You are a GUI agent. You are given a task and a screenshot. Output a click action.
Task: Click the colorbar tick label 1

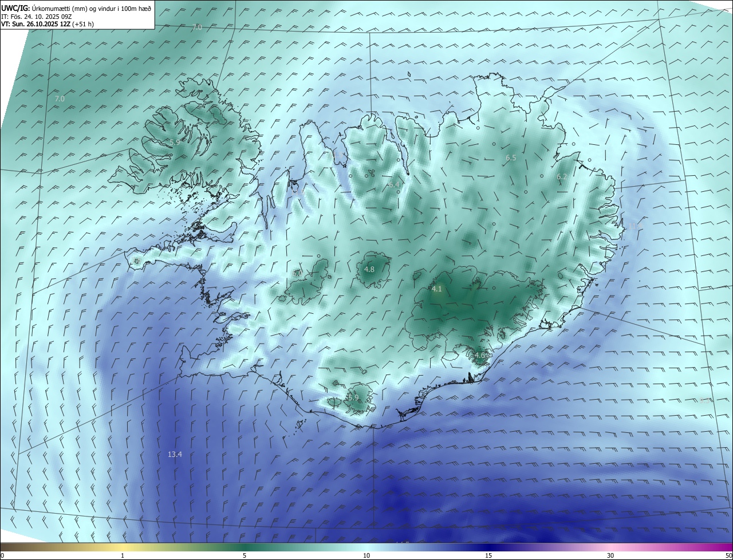coord(123,555)
